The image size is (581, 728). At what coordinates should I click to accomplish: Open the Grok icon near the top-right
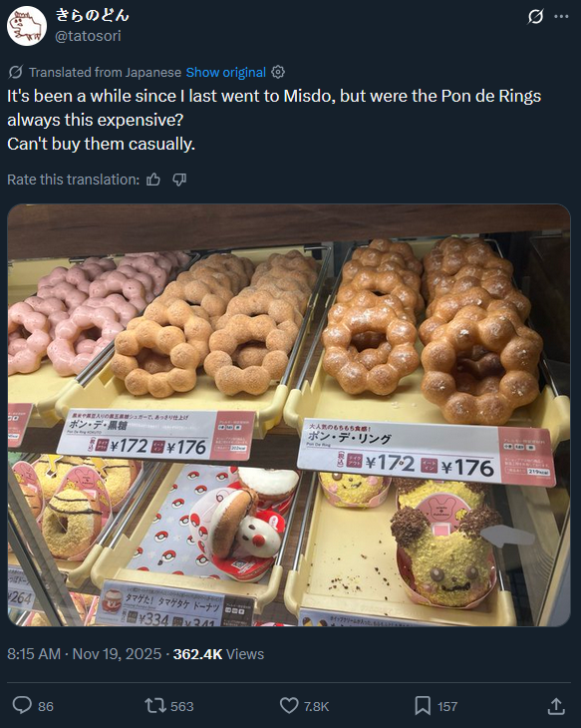tap(535, 17)
